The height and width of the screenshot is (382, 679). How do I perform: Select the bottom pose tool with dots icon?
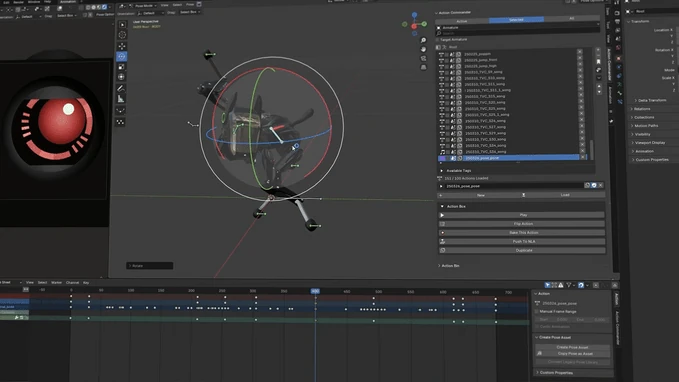(x=120, y=122)
